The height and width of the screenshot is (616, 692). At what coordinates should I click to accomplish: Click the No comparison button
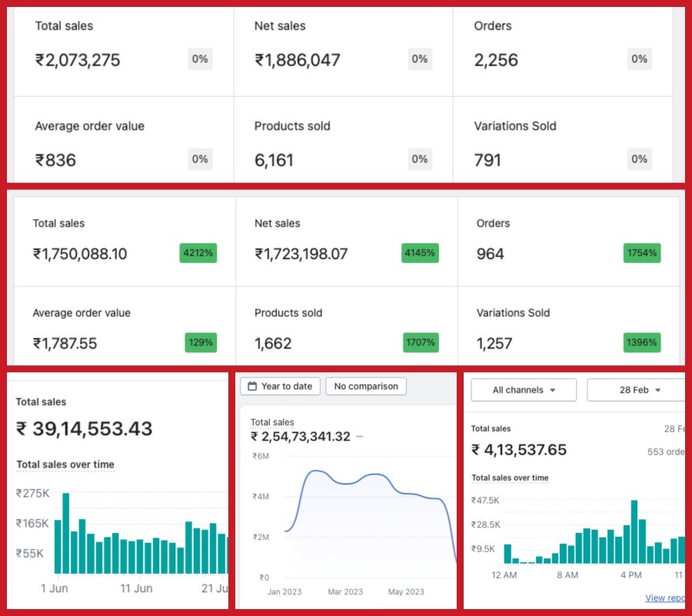click(366, 386)
